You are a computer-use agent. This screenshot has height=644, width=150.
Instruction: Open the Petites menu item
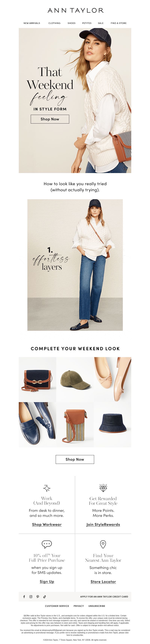coord(87,23)
